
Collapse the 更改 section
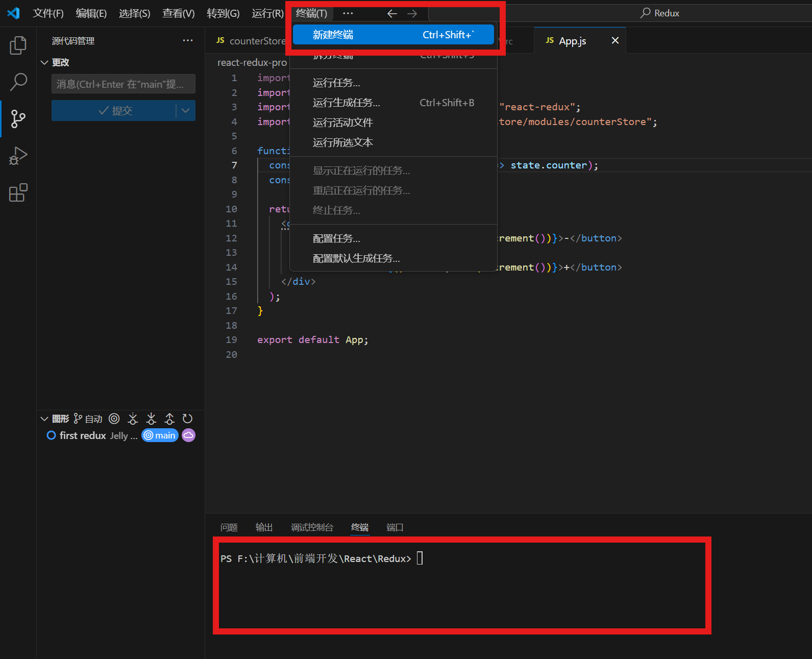click(x=44, y=62)
